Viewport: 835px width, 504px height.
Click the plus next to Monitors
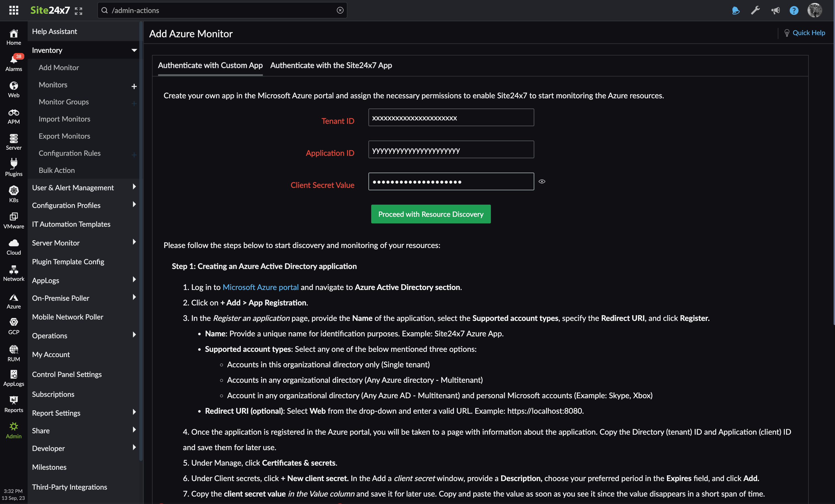(x=134, y=86)
